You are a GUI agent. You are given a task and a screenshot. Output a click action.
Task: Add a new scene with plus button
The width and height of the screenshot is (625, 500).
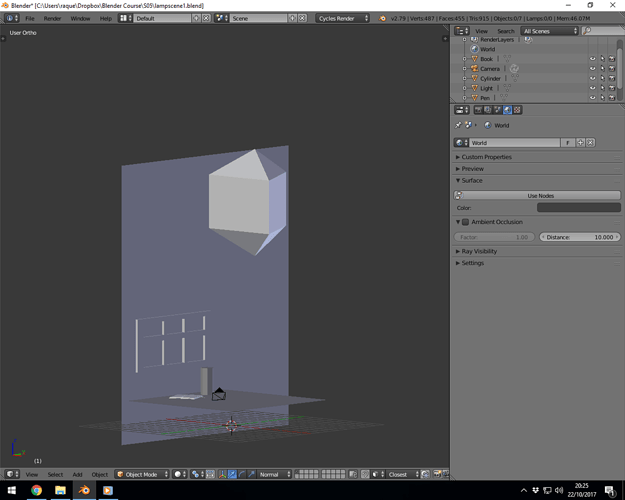(x=292, y=18)
